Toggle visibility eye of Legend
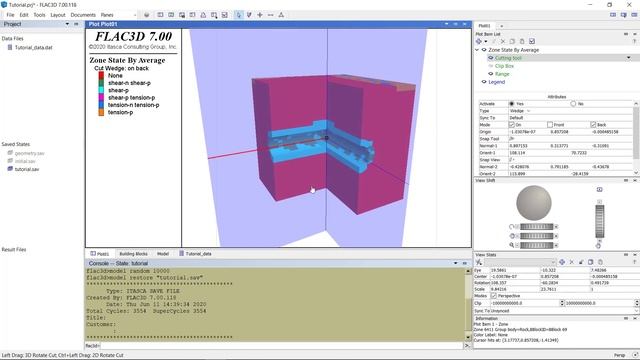 point(484,82)
